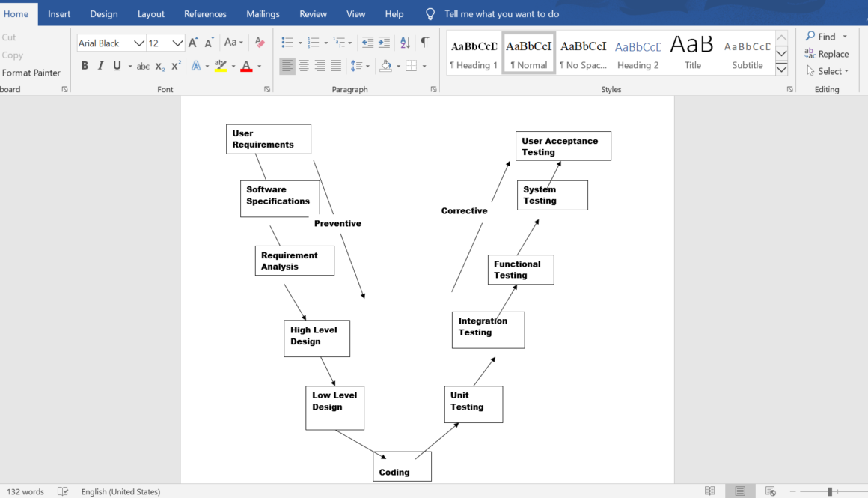868x498 pixels.
Task: Open Read Mode view in status bar
Action: (709, 491)
